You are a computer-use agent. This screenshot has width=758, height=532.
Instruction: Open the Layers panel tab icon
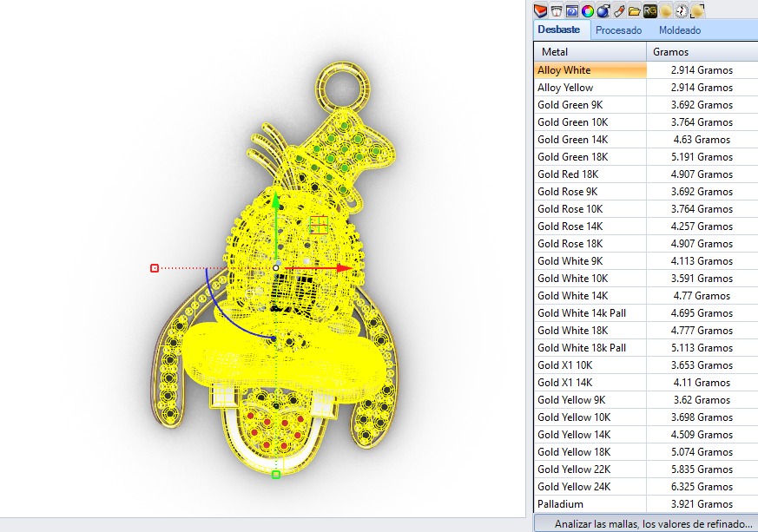coord(540,10)
